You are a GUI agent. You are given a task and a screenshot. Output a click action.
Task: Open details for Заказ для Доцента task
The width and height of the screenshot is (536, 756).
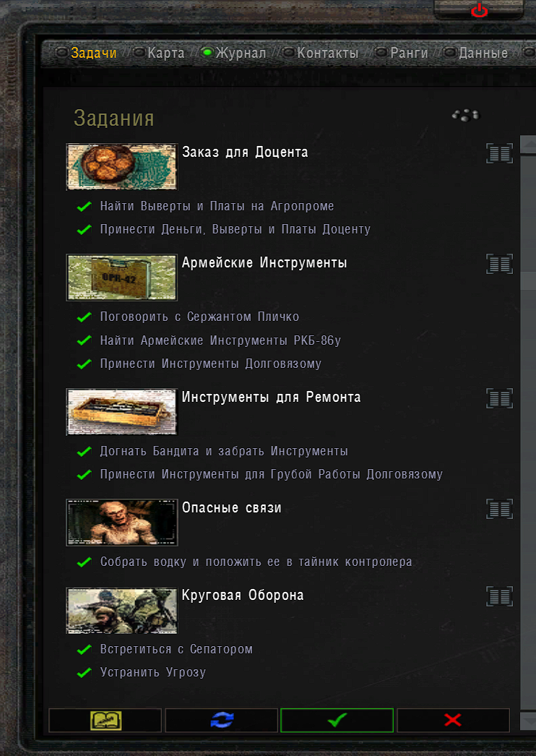499,153
